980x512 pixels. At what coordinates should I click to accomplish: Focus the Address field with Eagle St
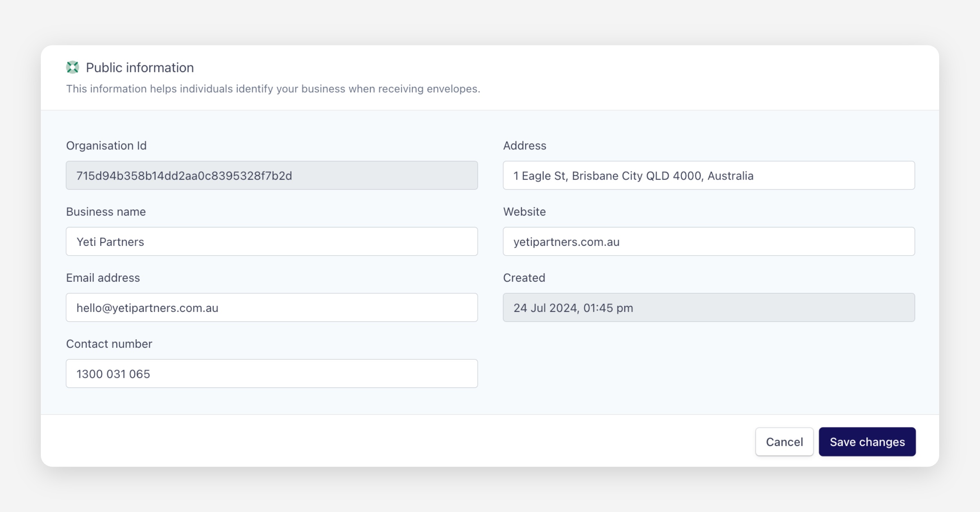coord(708,176)
